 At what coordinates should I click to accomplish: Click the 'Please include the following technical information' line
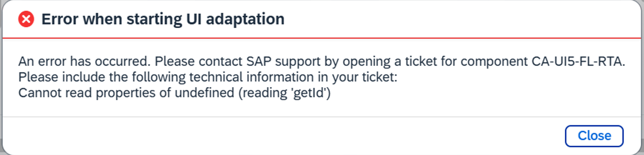tap(207, 78)
